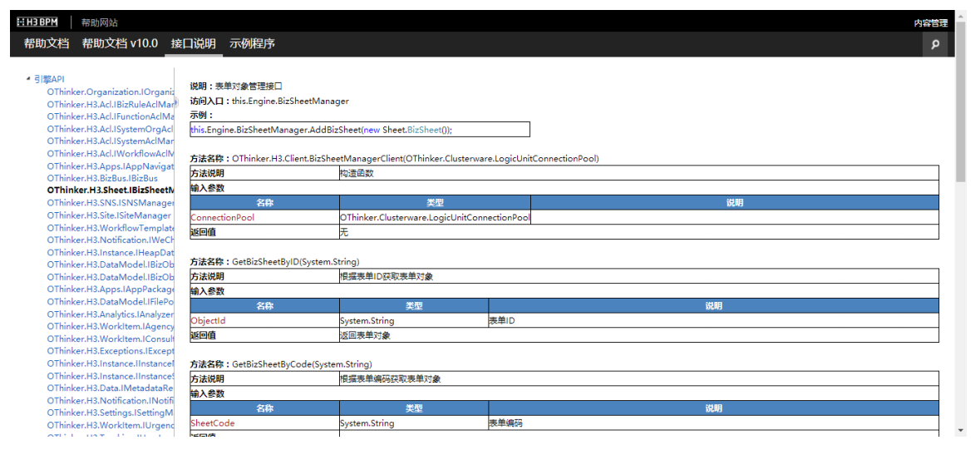Open OThinker.H3.Data.IMetadataRe tree item

point(110,388)
